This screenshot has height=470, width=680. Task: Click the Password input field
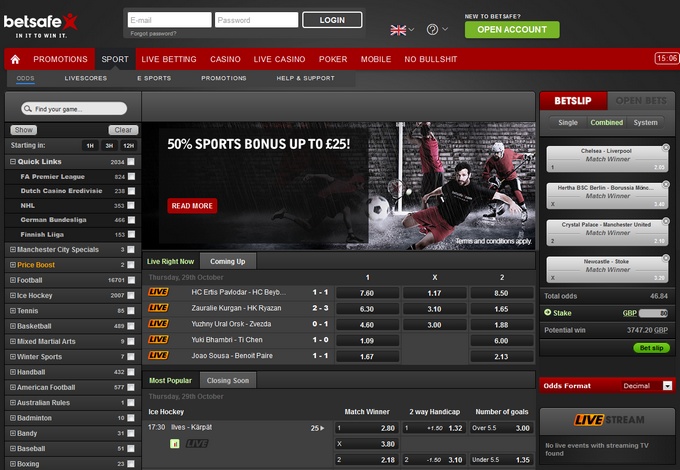(x=256, y=20)
